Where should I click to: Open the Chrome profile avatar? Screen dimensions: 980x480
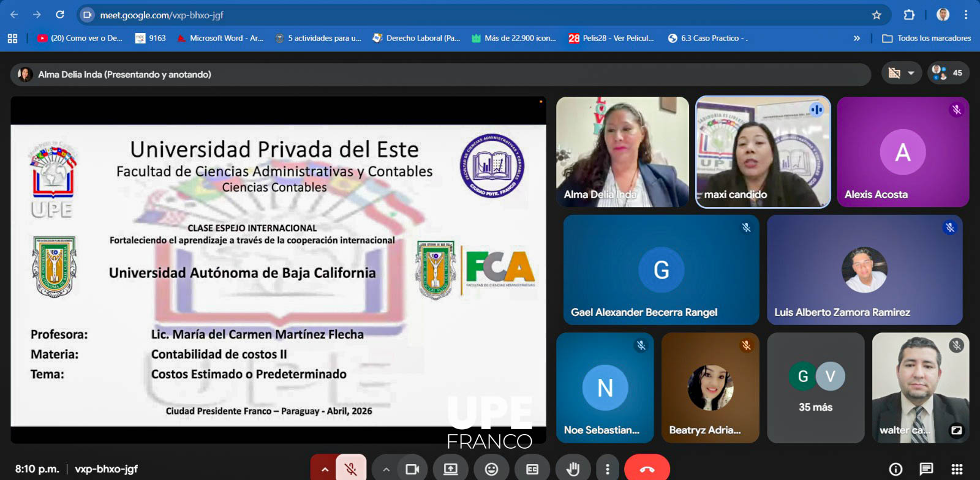point(943,15)
